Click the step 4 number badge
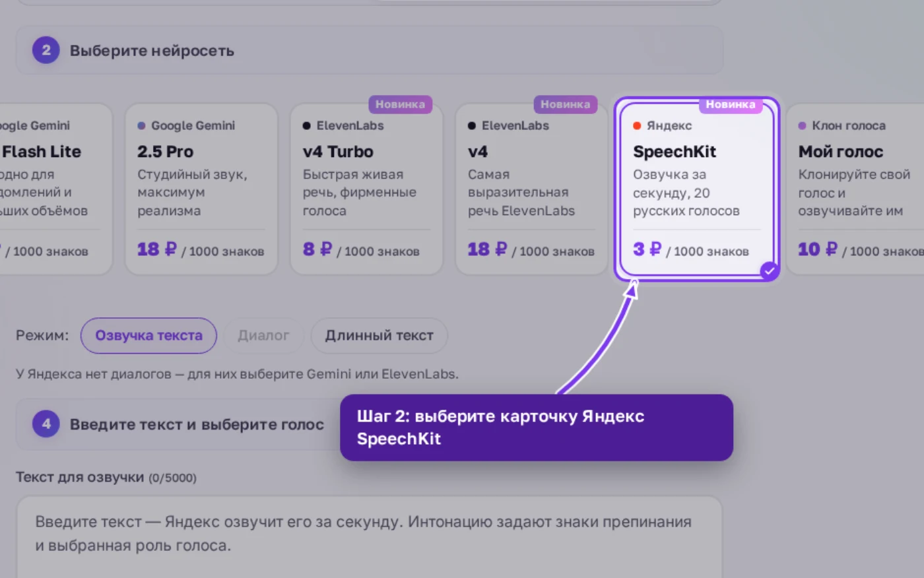This screenshot has width=924, height=578. 46,424
